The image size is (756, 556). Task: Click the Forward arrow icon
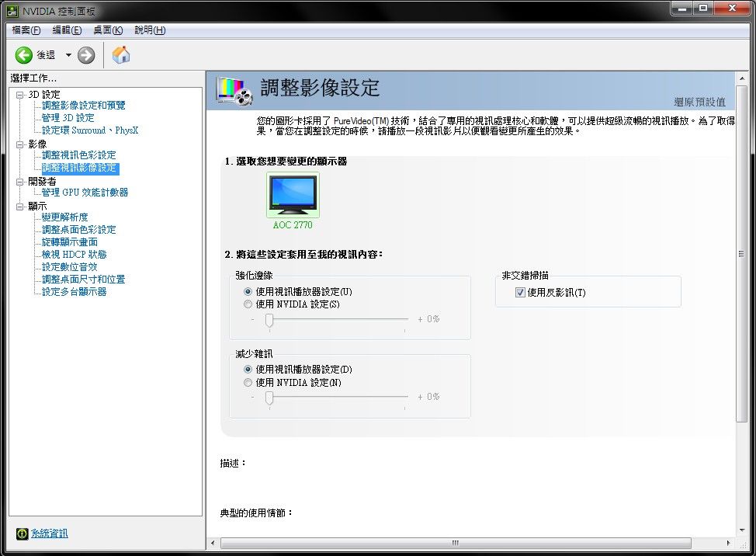click(86, 55)
